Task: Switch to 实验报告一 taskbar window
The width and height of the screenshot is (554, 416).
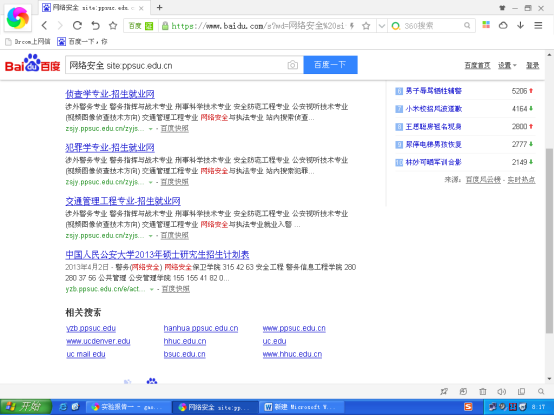Action: pyautogui.click(x=128, y=407)
